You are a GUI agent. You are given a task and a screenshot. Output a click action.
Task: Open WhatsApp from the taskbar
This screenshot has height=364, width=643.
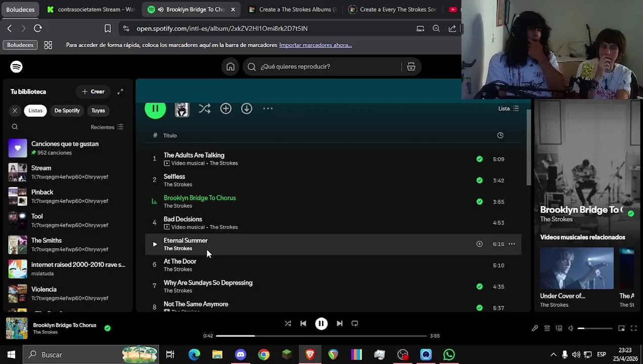[449, 354]
